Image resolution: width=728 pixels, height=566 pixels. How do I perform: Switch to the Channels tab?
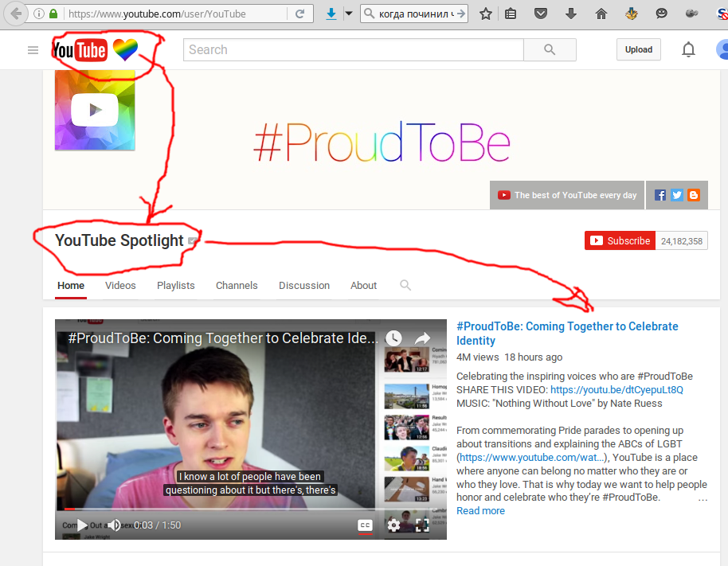coord(237,285)
